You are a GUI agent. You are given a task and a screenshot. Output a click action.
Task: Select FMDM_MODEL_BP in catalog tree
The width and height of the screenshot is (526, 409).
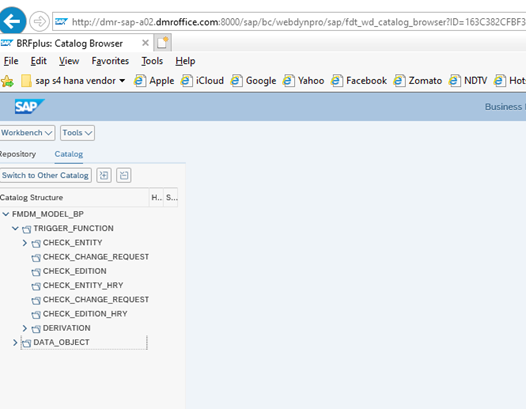(48, 214)
